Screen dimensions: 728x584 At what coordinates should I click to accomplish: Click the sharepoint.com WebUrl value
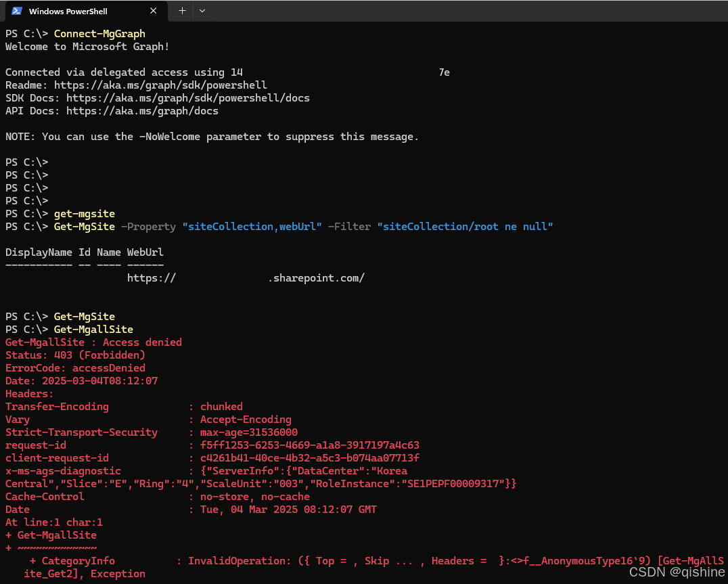(246, 278)
